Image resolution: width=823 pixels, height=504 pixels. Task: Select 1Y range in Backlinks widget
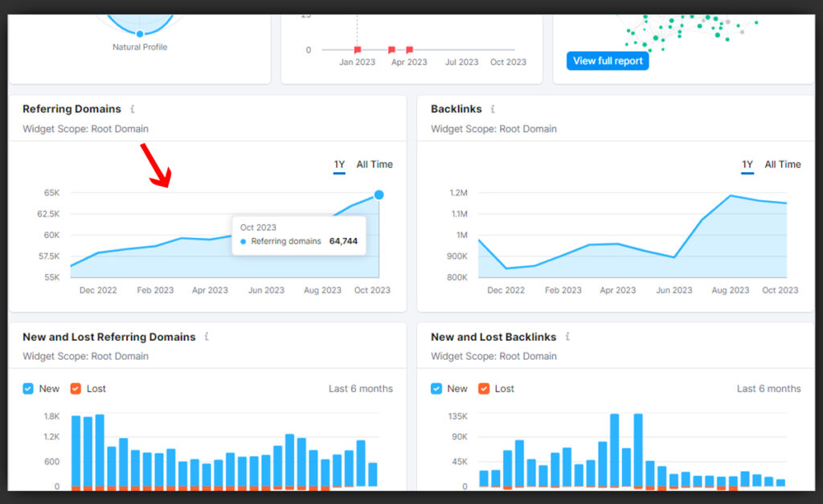point(747,165)
